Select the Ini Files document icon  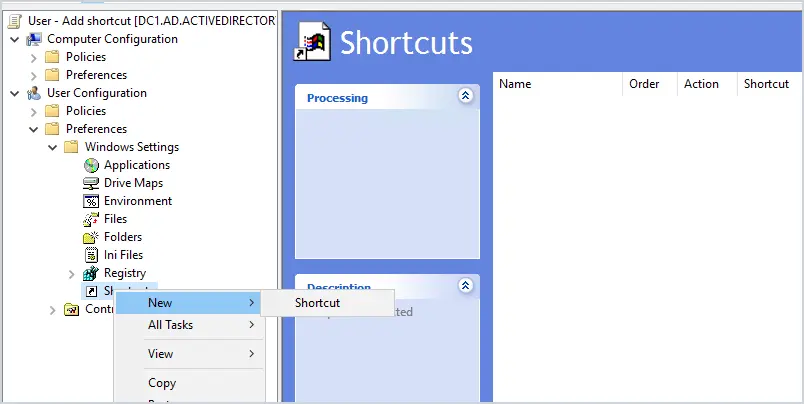pyautogui.click(x=91, y=255)
